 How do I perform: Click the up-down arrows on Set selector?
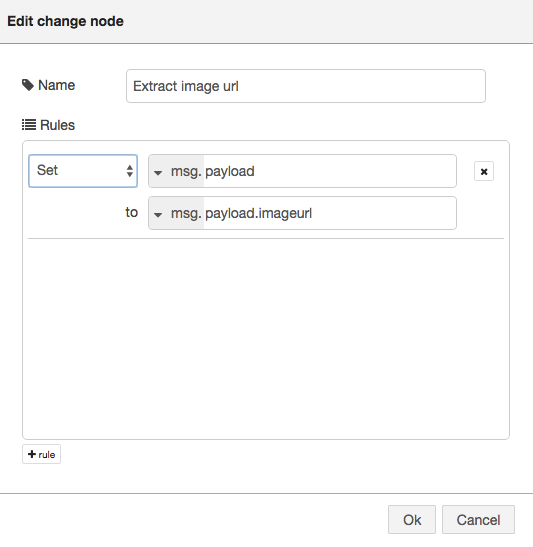coord(130,171)
